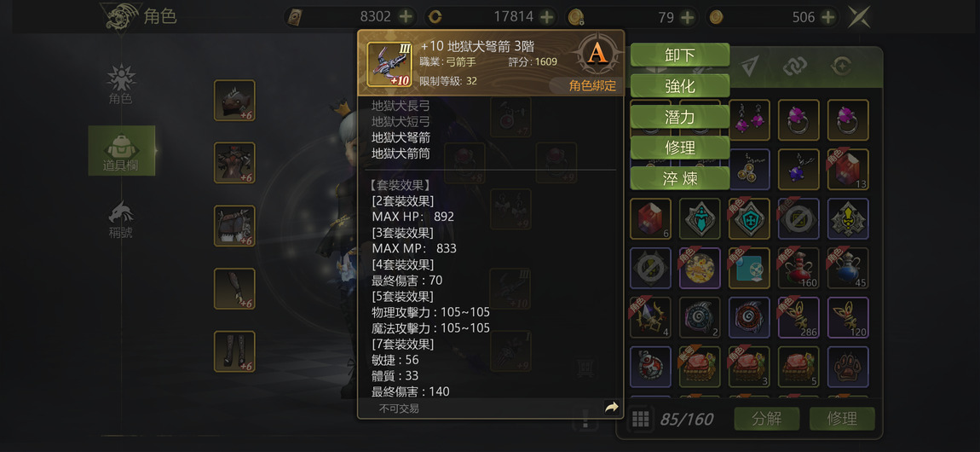Add more of the 8302 currency

point(406,17)
